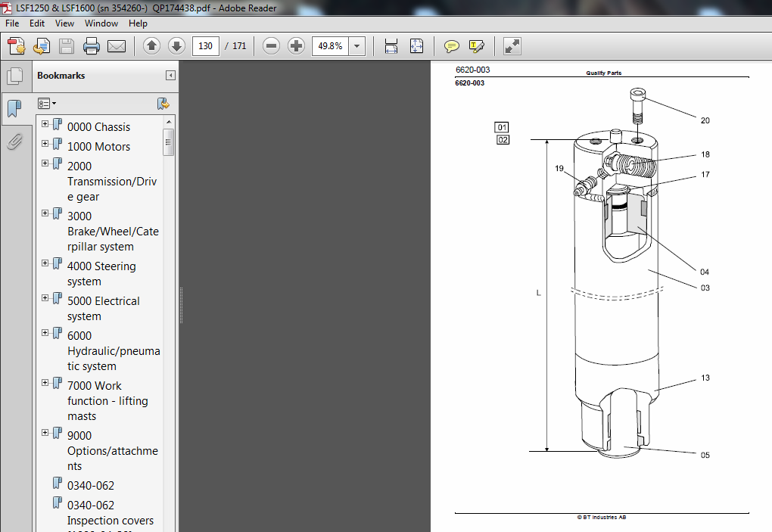Expand 2000 Transmission/Drive gear bookmark
The width and height of the screenshot is (772, 532).
(45, 163)
